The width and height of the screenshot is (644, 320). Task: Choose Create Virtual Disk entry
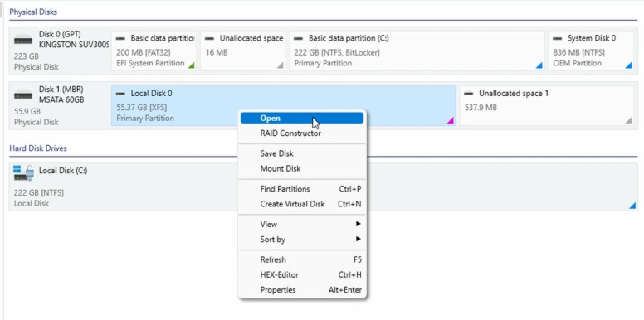302,204
